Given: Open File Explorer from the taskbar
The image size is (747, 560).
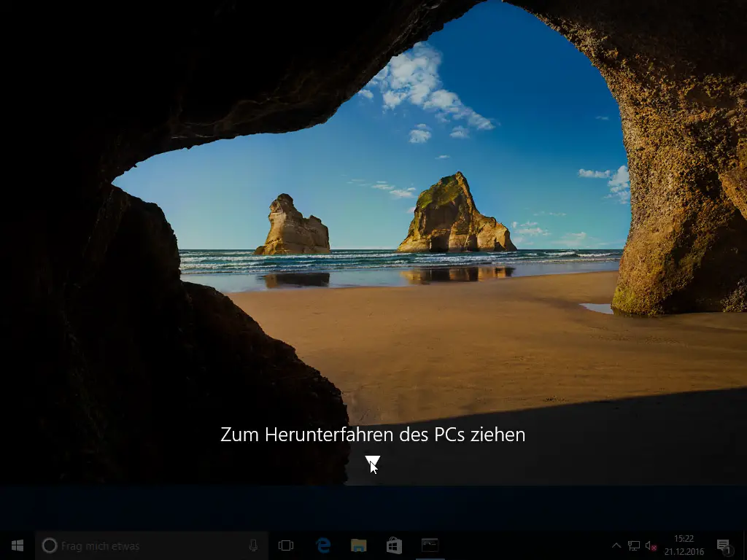Looking at the screenshot, I should (x=358, y=545).
